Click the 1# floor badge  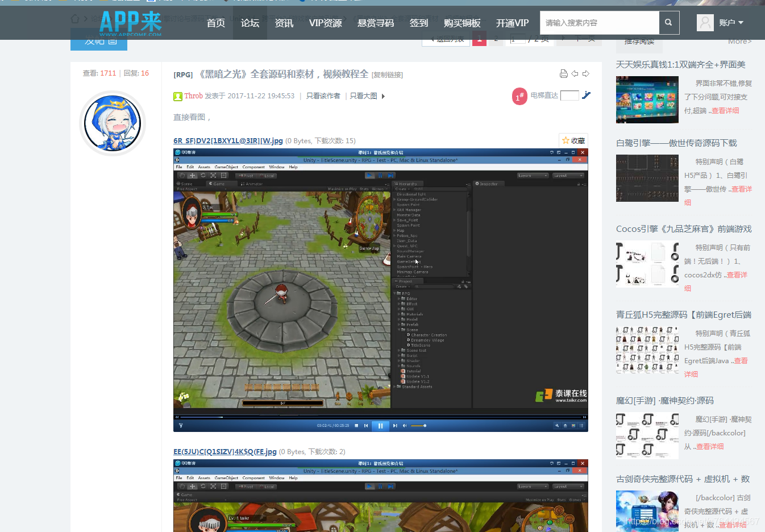point(519,97)
